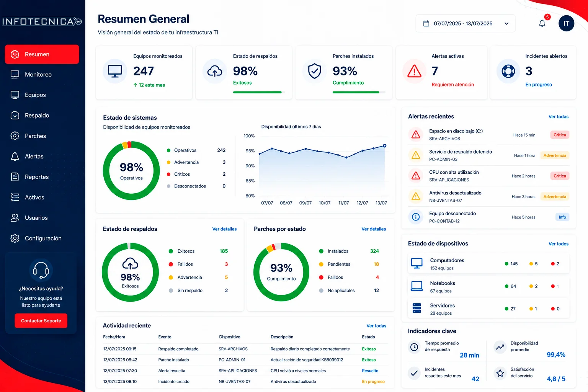
Task: Click the Servidores server icon
Action: [x=416, y=308]
